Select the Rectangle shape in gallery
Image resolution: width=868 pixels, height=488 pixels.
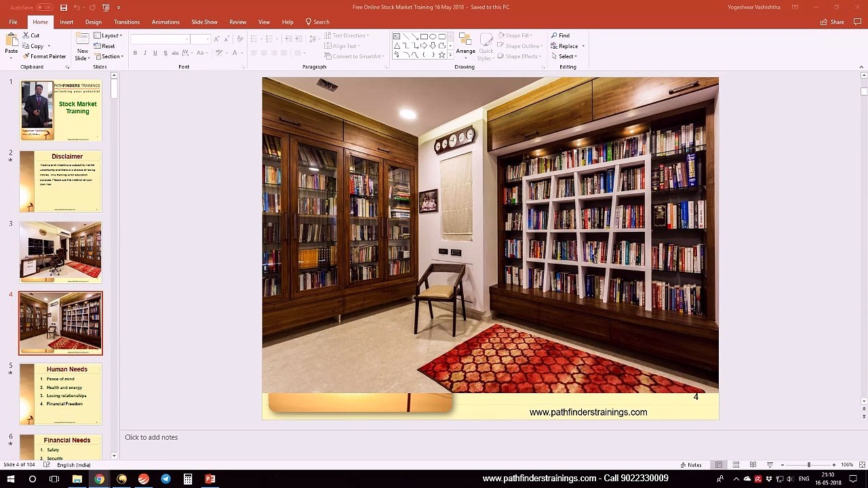click(x=424, y=36)
